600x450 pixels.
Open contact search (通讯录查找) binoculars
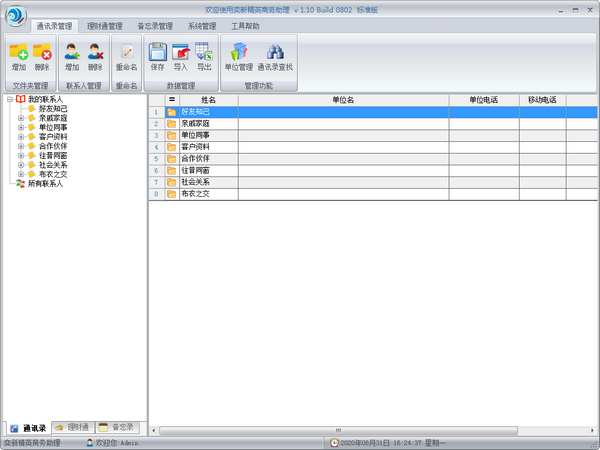point(275,54)
